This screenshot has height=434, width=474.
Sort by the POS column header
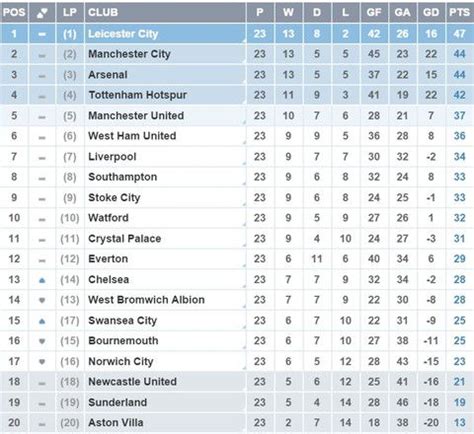coord(14,12)
